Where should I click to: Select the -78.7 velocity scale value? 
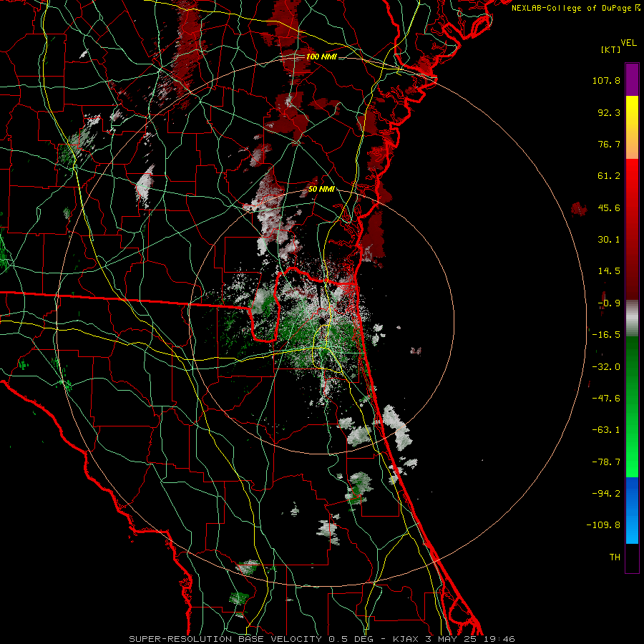click(x=606, y=462)
